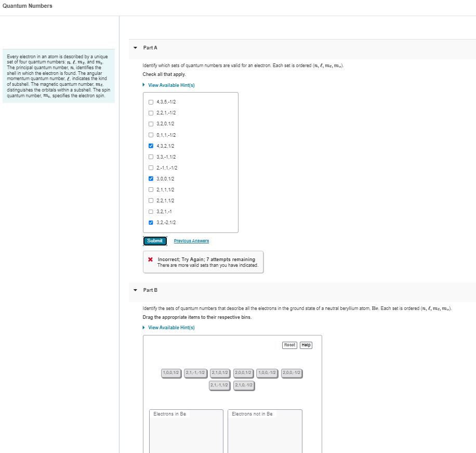This screenshot has width=476, height=453.
Task: Deselect the 3,2,-2,1/2 checkbox
Action: (151, 223)
